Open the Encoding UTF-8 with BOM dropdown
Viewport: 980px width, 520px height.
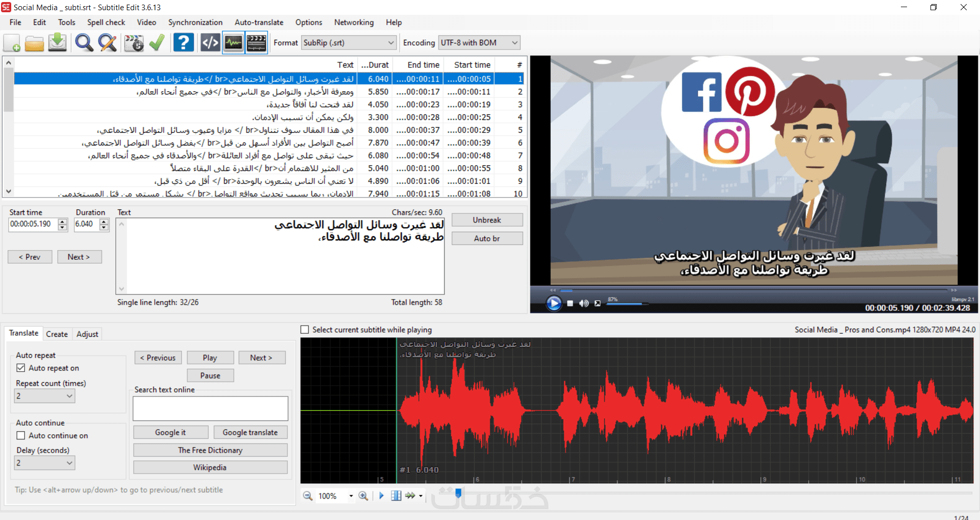click(x=479, y=43)
